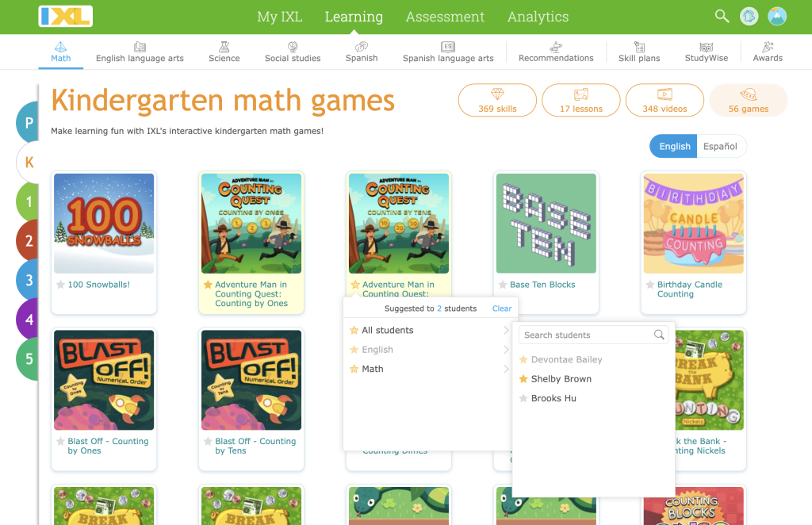Show 56 games

(749, 100)
